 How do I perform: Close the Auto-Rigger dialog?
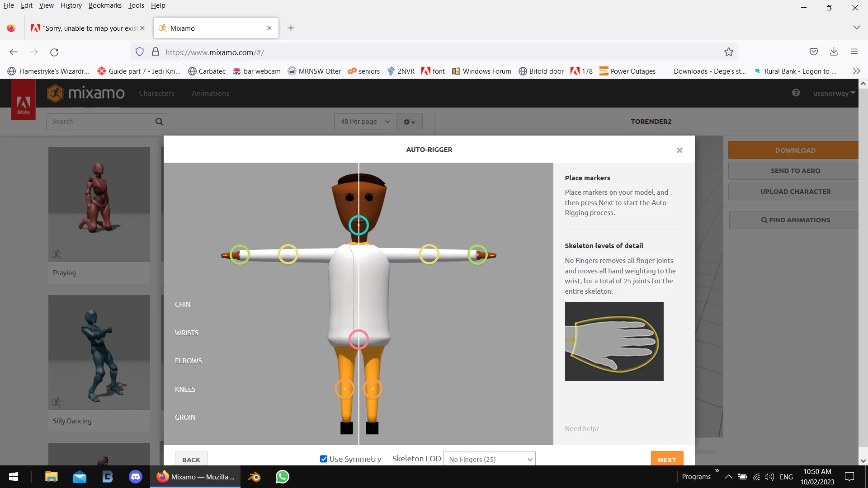point(679,150)
